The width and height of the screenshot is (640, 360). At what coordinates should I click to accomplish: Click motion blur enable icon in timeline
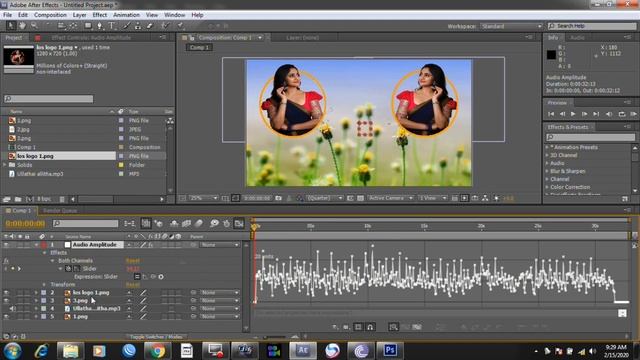pos(199,223)
